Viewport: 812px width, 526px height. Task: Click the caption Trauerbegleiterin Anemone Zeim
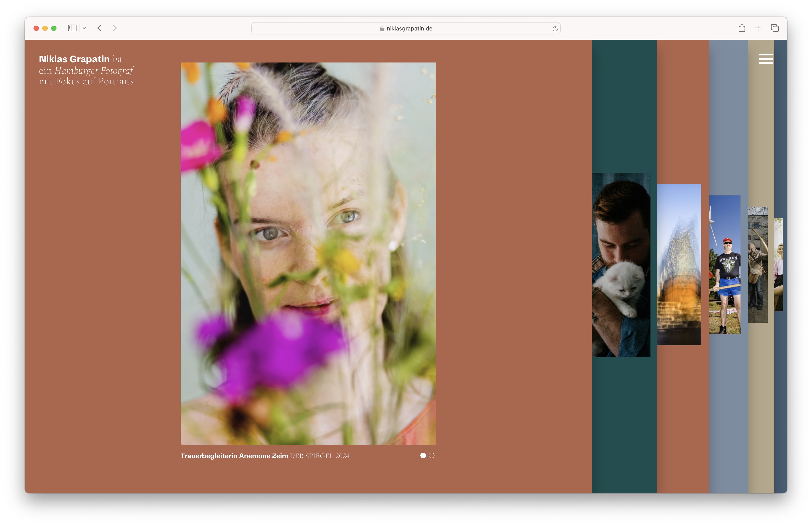(x=234, y=455)
